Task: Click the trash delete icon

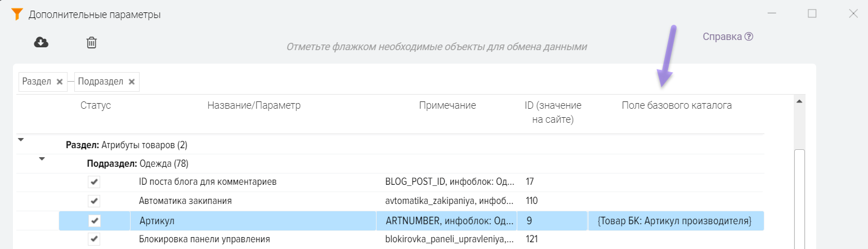Action: click(x=92, y=42)
